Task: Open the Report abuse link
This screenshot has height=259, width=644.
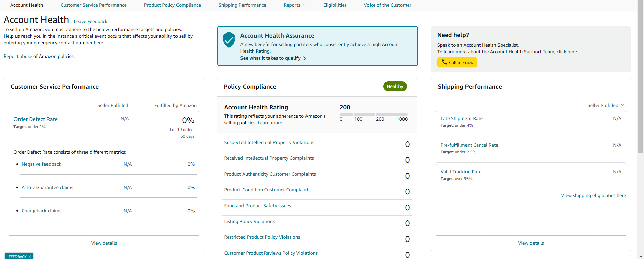Action: [18, 56]
